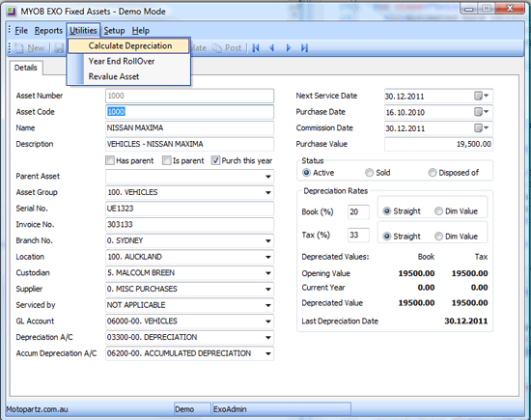Image resolution: width=531 pixels, height=420 pixels.
Task: Open Commission Date calendar picker
Action: 481,128
